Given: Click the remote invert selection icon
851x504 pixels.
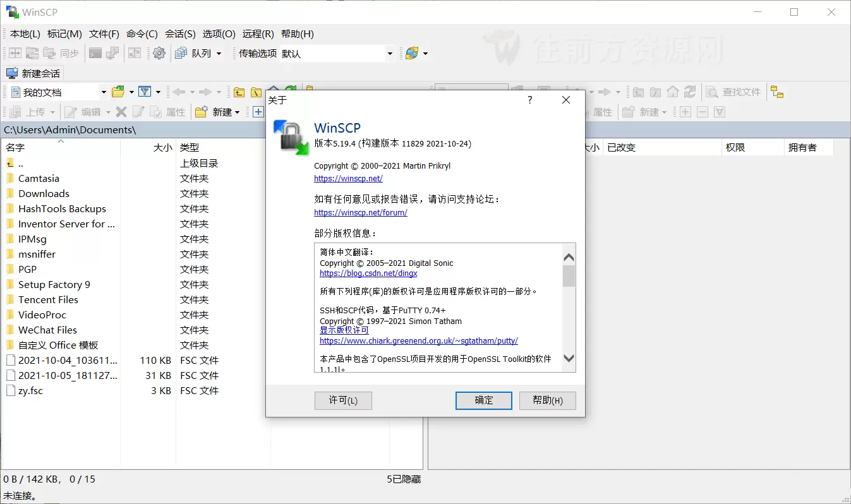Looking at the screenshot, I should (719, 112).
